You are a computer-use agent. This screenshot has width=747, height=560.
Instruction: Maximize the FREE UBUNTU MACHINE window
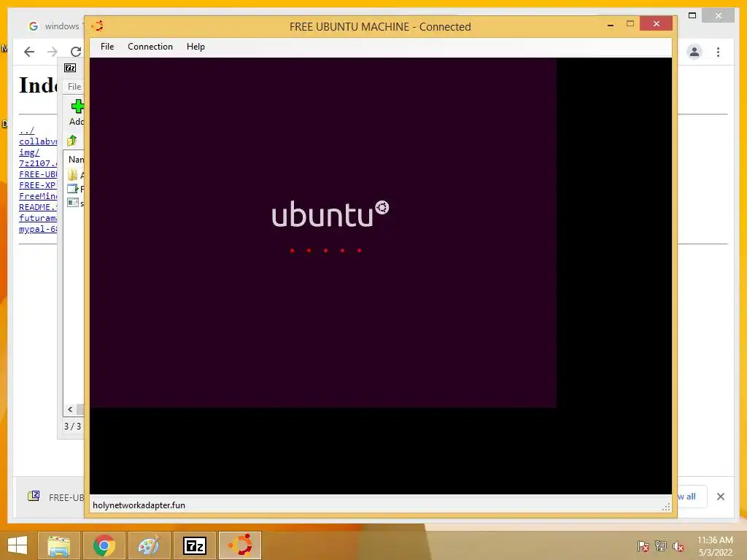tap(630, 23)
